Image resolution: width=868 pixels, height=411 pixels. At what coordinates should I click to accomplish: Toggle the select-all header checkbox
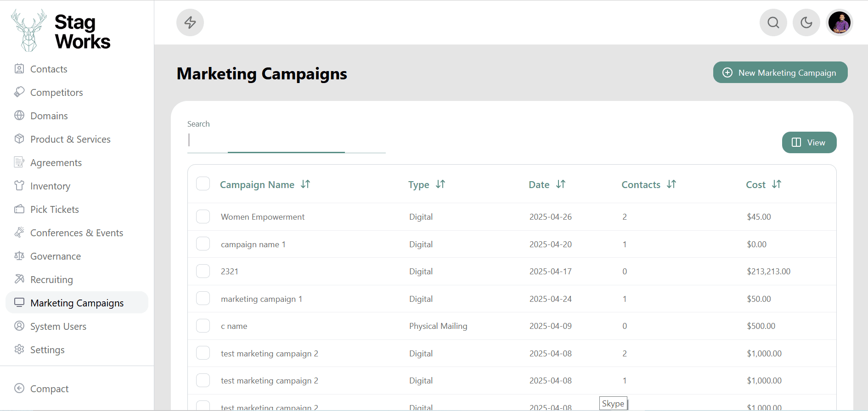[203, 183]
